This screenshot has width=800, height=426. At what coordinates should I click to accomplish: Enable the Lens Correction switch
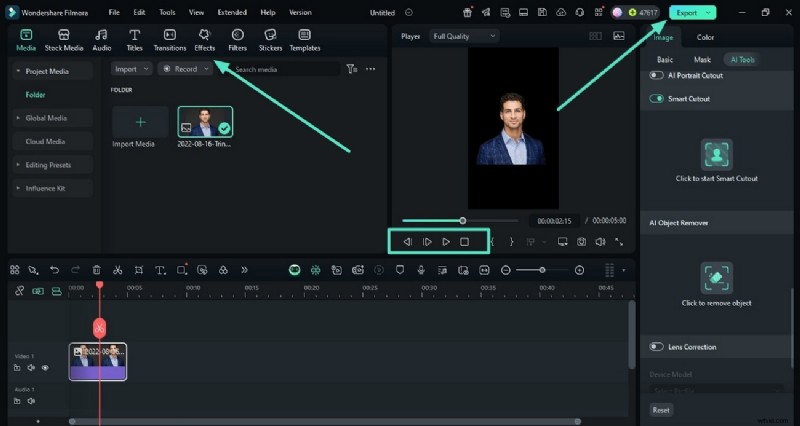tap(657, 347)
